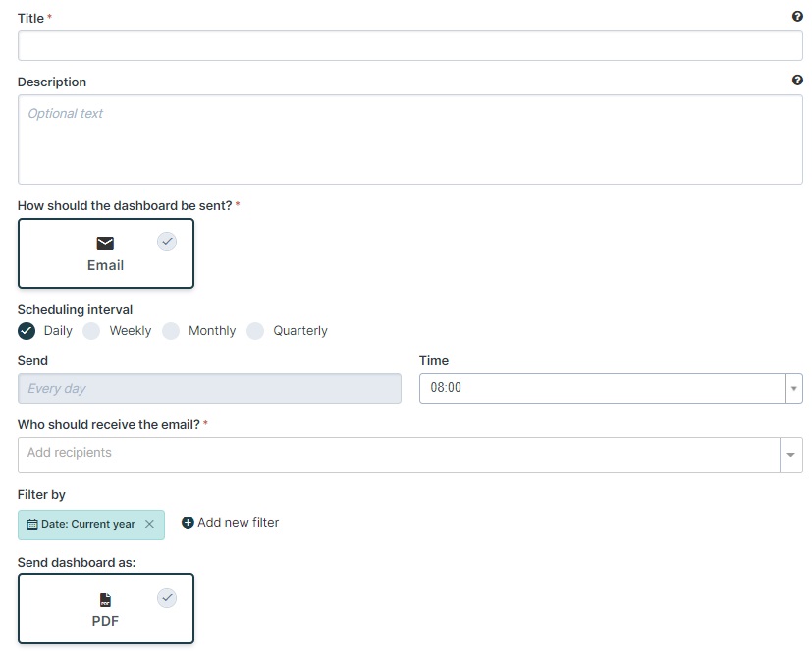Set scheduling interval to Quarterly
Image resolution: width=812 pixels, height=653 pixels.
click(255, 330)
